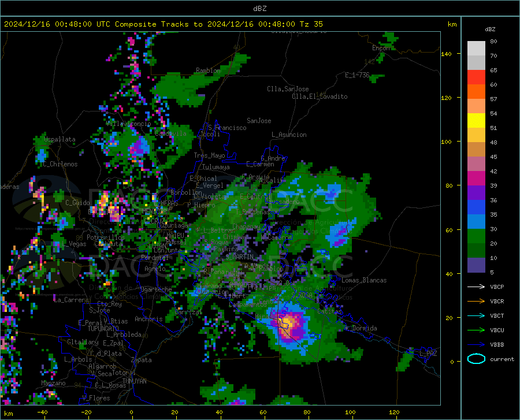520x420 pixels.
Task: Click the cyan 'current' ellipse symbol
Action: pyautogui.click(x=476, y=359)
